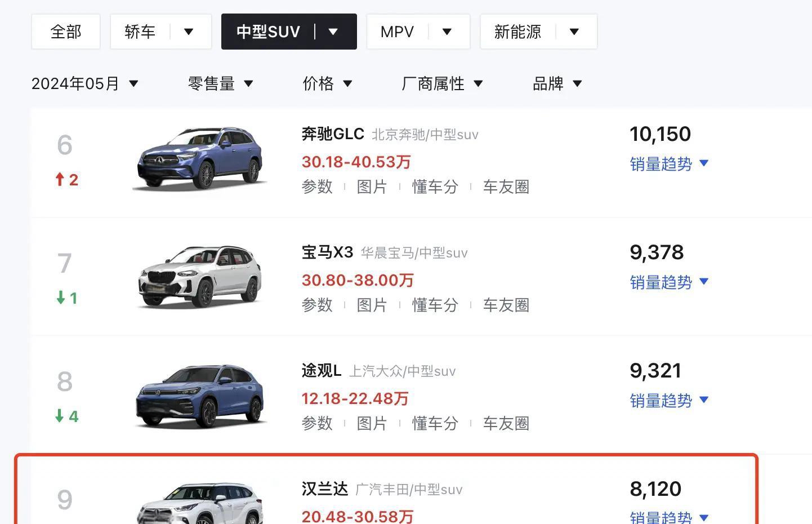
Task: Show 销量趋势 for 途观L
Action: point(668,401)
